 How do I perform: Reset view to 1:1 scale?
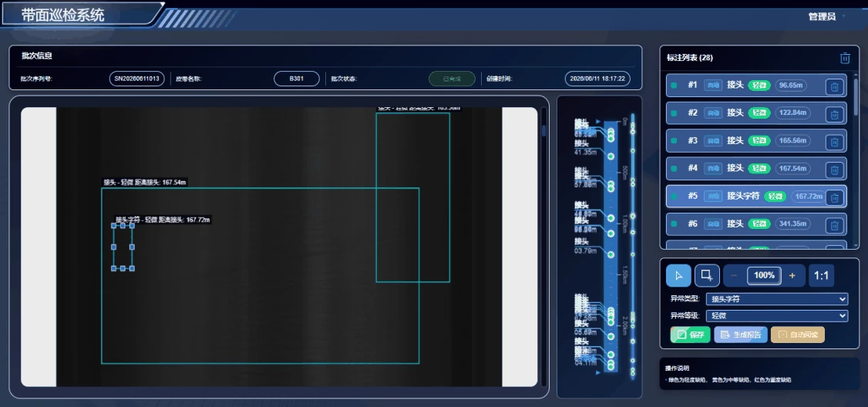pos(822,275)
